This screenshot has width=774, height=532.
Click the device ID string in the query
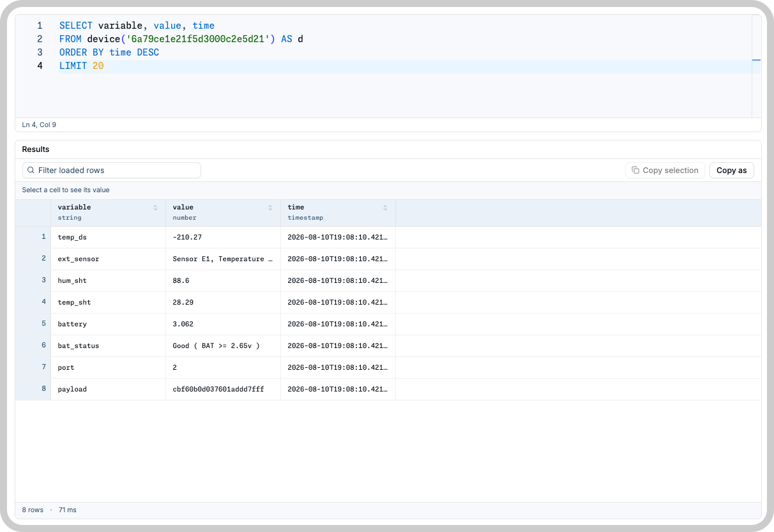197,40
